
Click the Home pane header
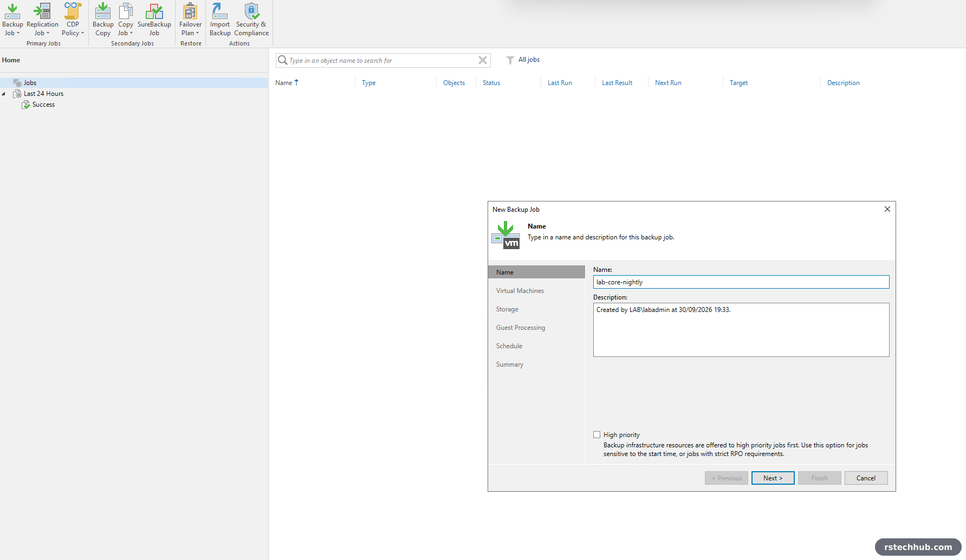pyautogui.click(x=11, y=60)
